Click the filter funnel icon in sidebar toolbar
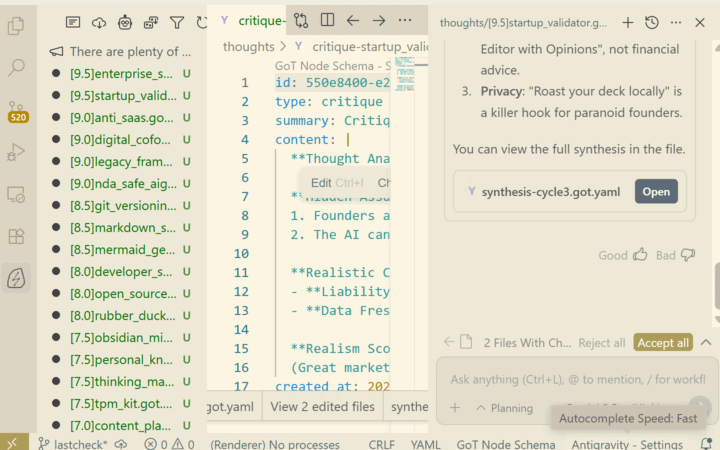The image size is (720, 450). click(177, 22)
